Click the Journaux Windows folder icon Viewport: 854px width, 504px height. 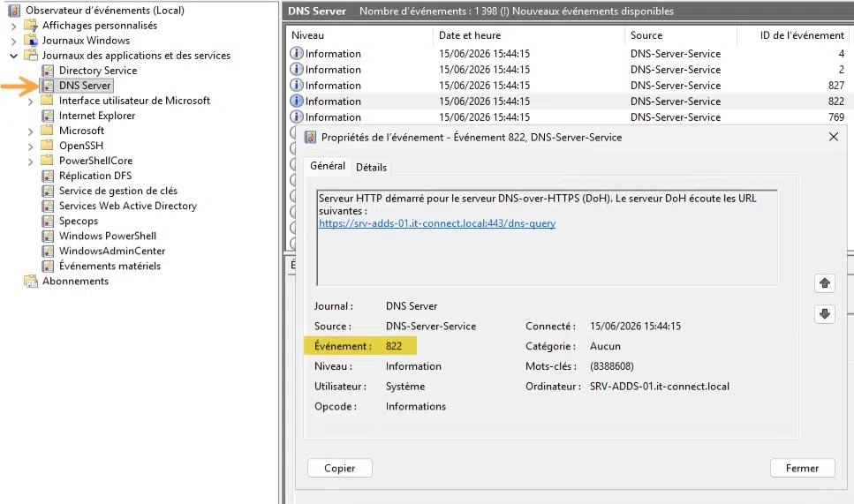click(31, 41)
